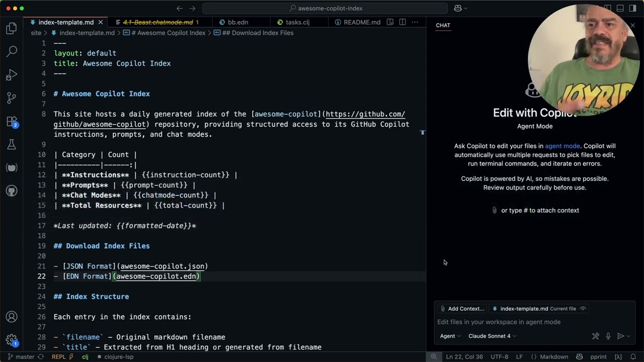Open the Explorer view in activity bar
The image size is (644, 362).
[x=12, y=29]
